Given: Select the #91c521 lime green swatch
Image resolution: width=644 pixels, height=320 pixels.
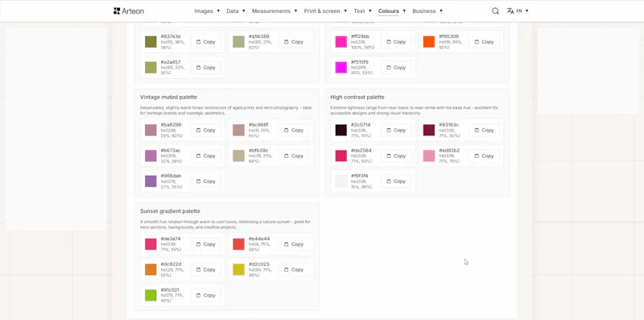Looking at the screenshot, I should 151,295.
